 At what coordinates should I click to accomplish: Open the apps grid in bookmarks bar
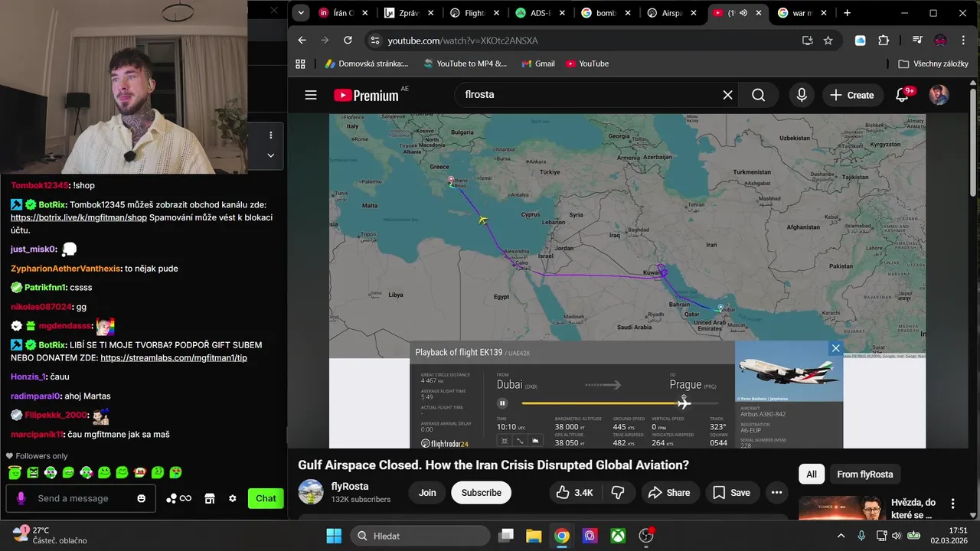300,64
